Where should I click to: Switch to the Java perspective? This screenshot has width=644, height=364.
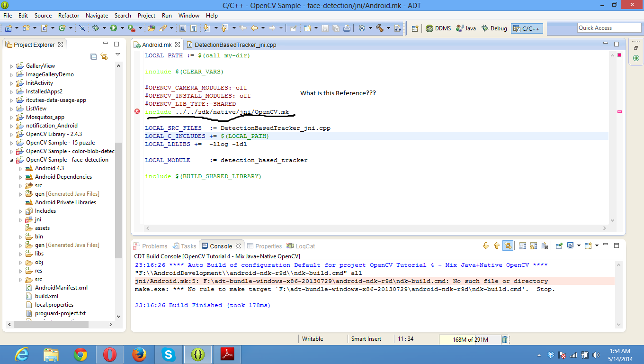(466, 28)
